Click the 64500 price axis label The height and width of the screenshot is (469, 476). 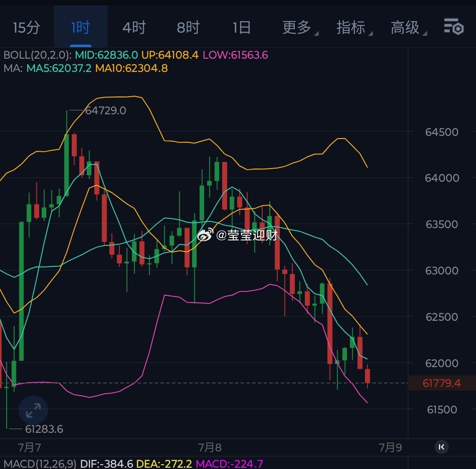pos(442,132)
